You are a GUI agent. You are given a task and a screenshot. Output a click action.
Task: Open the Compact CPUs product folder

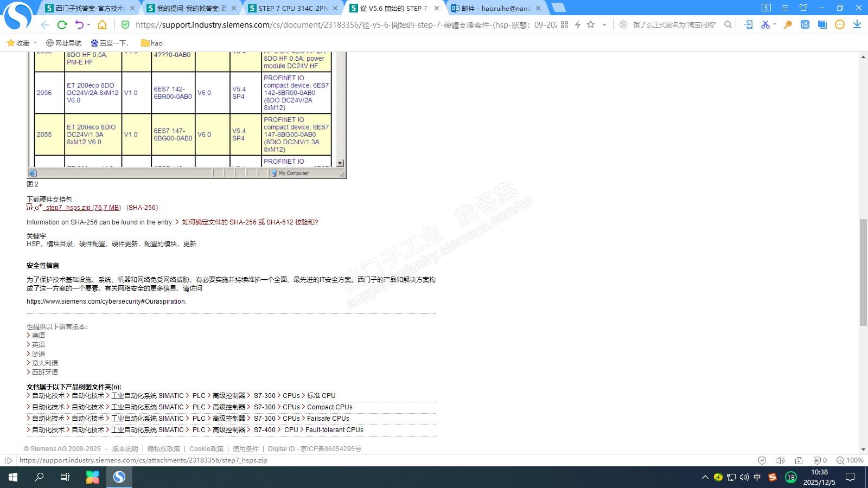[x=330, y=407]
